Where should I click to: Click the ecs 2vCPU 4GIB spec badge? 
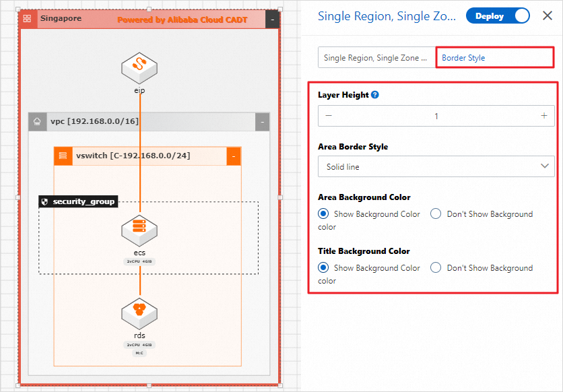(x=139, y=261)
